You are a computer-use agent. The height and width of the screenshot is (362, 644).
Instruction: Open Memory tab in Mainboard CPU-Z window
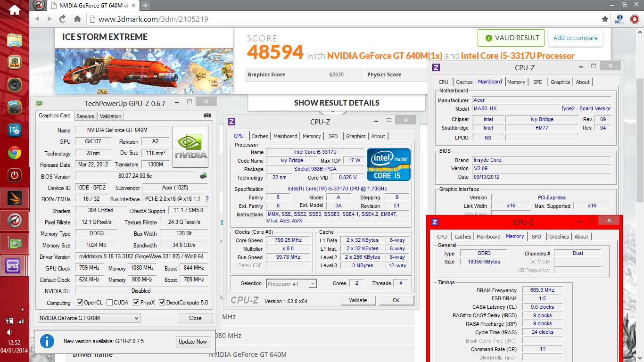tap(516, 82)
